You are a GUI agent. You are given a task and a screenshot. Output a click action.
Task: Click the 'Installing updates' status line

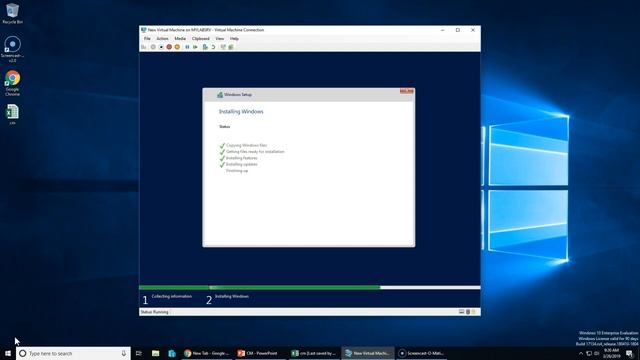coord(242,164)
